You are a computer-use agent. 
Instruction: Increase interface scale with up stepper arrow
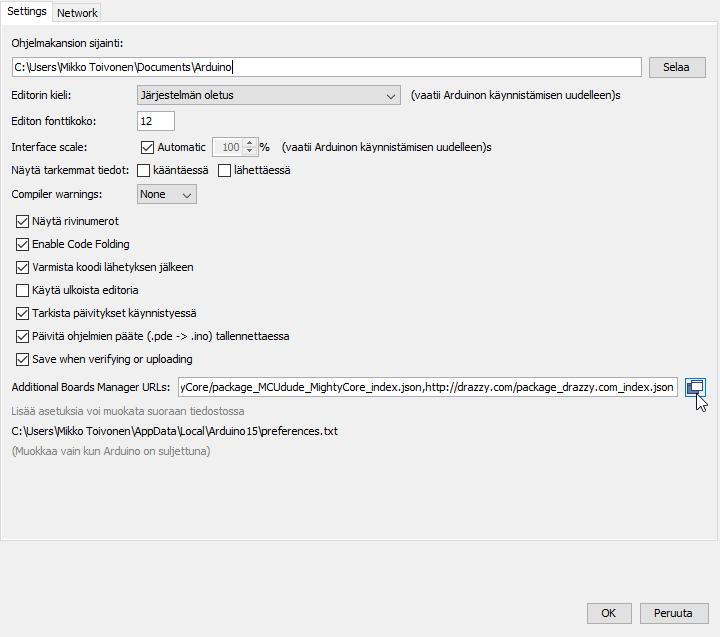[249, 143]
